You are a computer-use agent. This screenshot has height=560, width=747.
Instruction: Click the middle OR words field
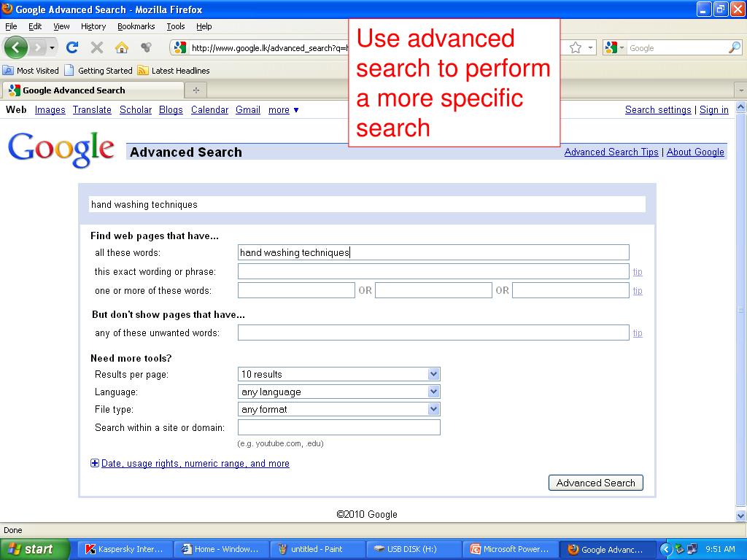(433, 290)
